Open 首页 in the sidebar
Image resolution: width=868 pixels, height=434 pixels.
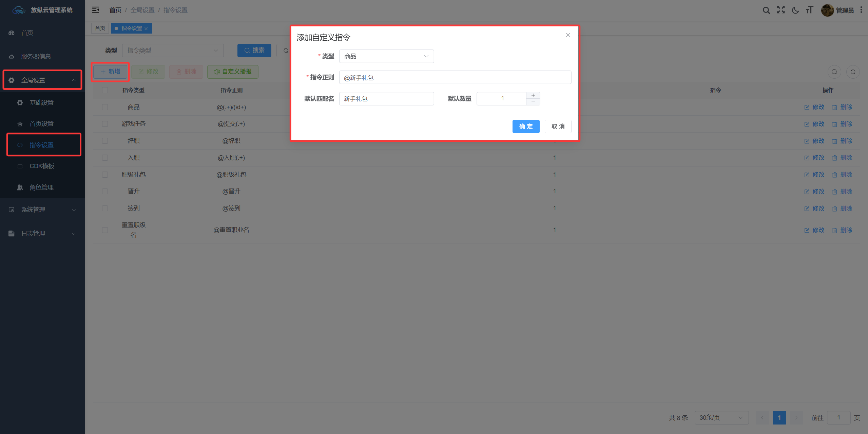coord(42,33)
